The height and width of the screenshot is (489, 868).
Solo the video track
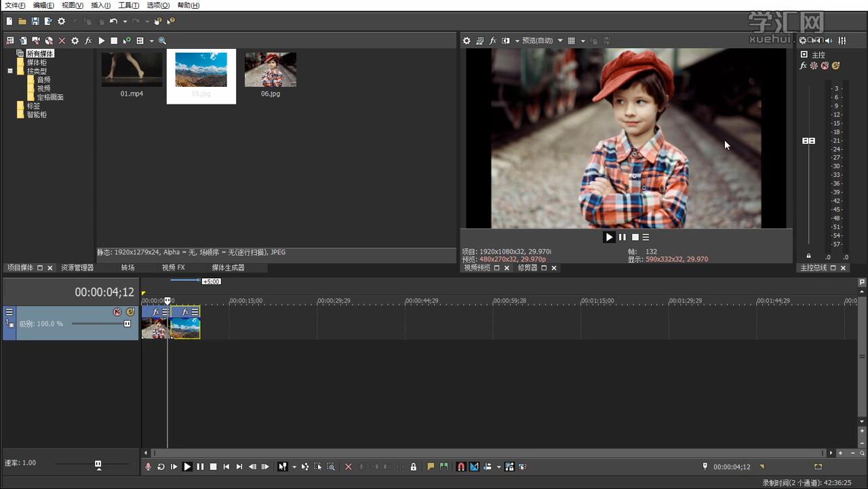click(x=130, y=312)
